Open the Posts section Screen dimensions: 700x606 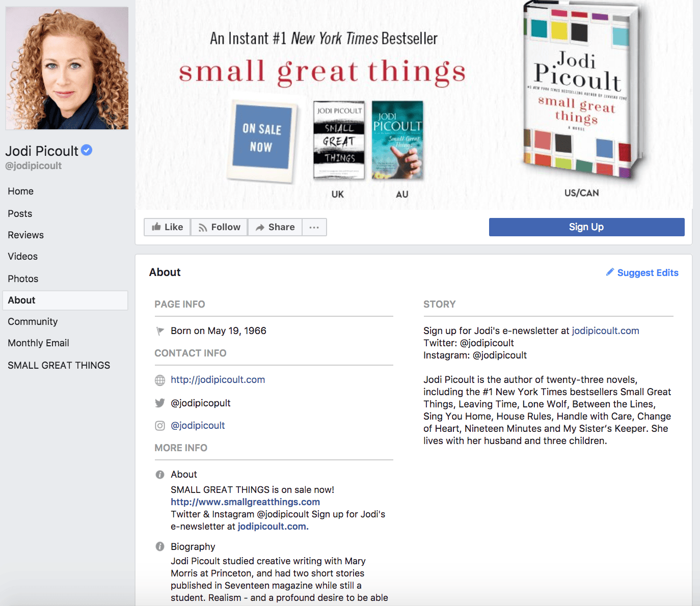(x=20, y=214)
